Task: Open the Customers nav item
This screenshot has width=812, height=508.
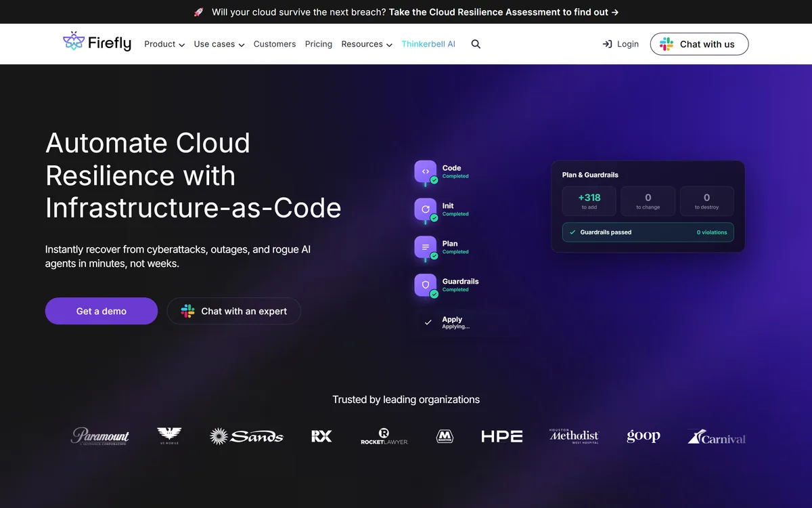Action: coord(275,44)
